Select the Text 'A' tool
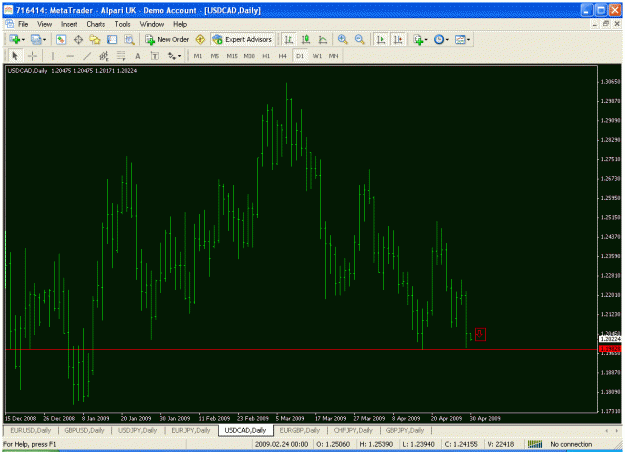This screenshot has width=625, height=452. (x=138, y=56)
